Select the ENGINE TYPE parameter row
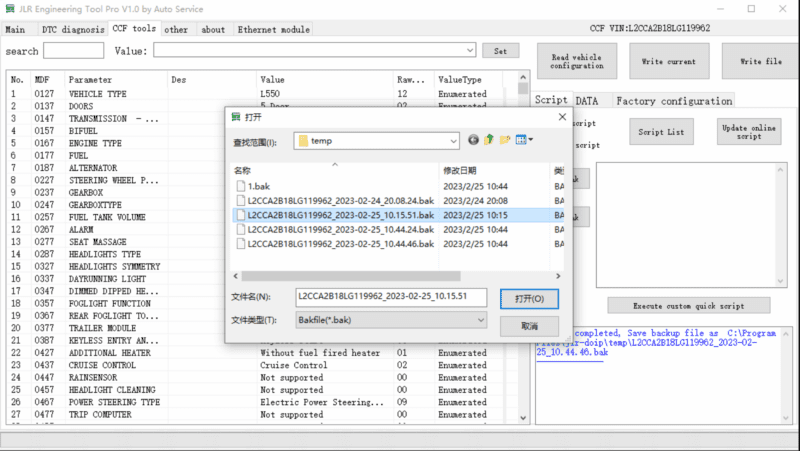 point(116,143)
